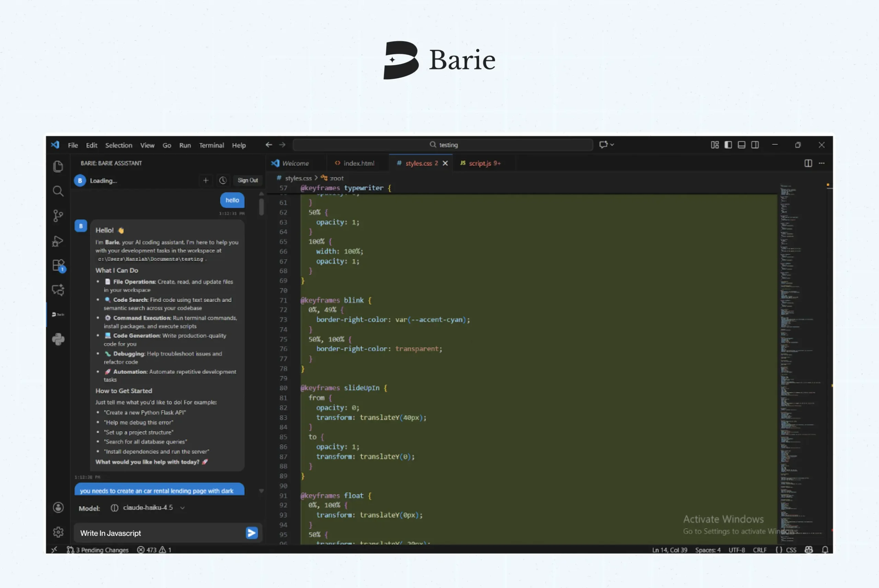Open the editor more actions ellipsis
Viewport: 879px width, 588px height.
[822, 163]
